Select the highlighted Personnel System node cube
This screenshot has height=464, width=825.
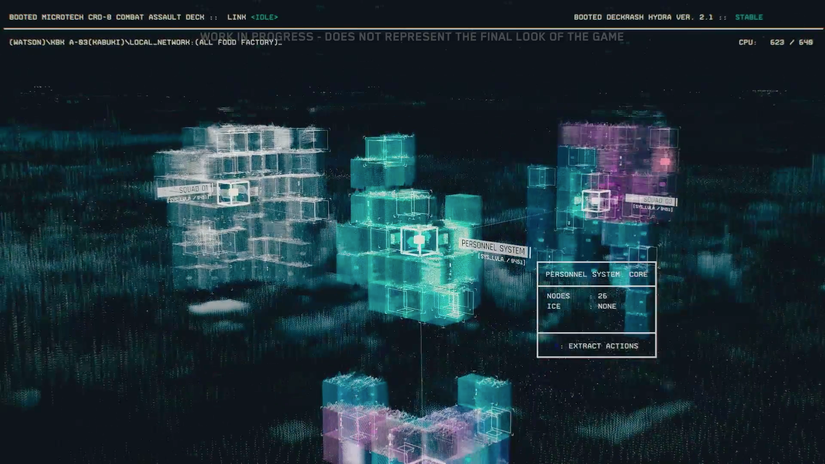[x=419, y=240]
